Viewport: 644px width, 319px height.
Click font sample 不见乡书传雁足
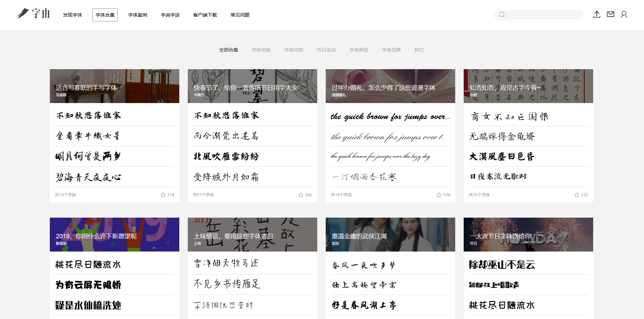[x=227, y=284]
